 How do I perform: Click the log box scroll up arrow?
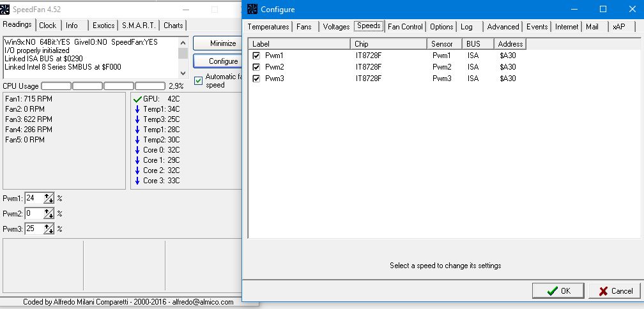(183, 42)
